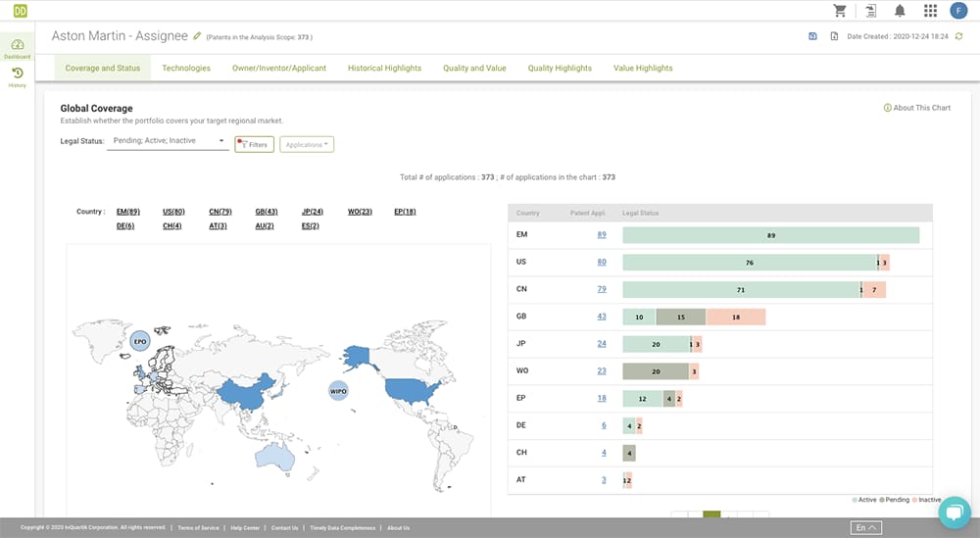Click the EPO bubble on the map
Image resolution: width=980 pixels, height=538 pixels.
click(x=140, y=341)
